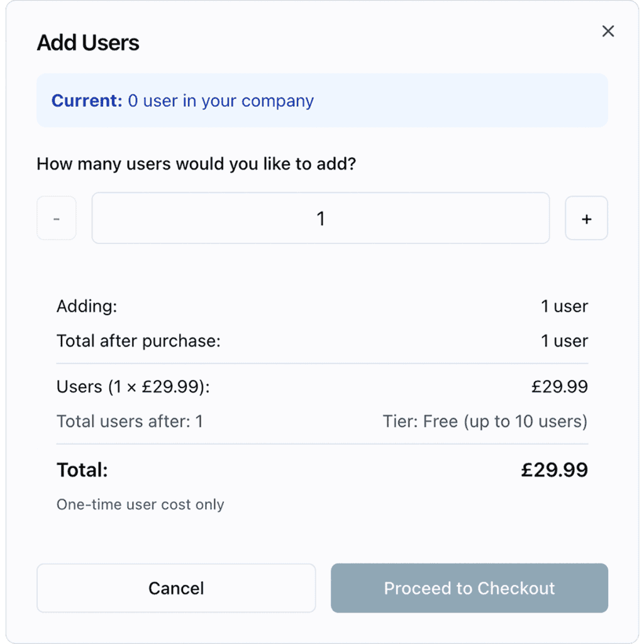Click the bold £29.99 total amount

(554, 470)
